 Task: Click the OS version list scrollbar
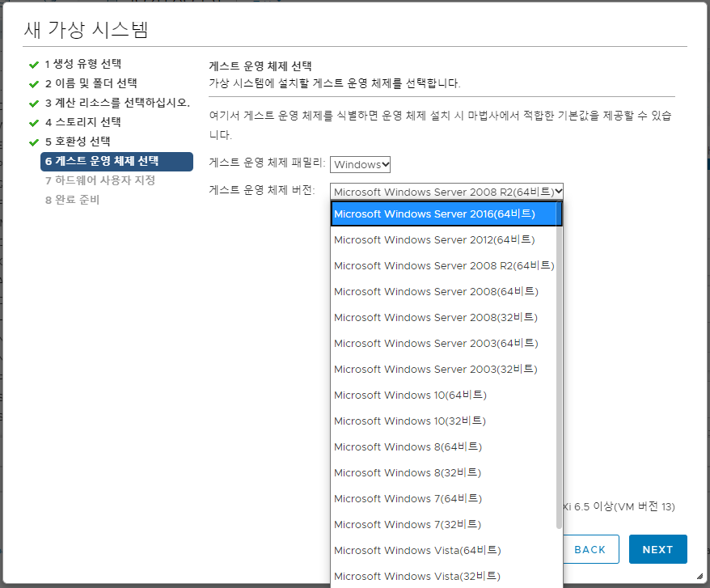pyautogui.click(x=560, y=365)
